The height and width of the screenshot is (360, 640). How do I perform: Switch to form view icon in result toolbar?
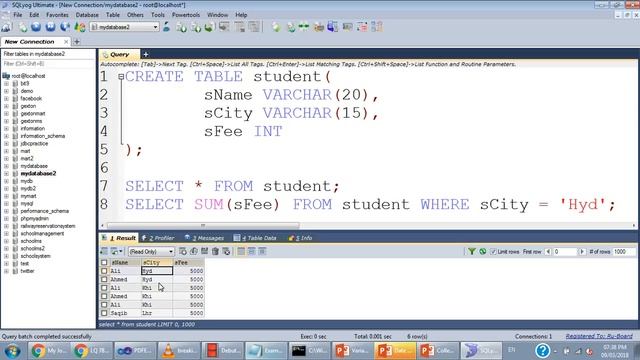pyautogui.click(x=252, y=251)
